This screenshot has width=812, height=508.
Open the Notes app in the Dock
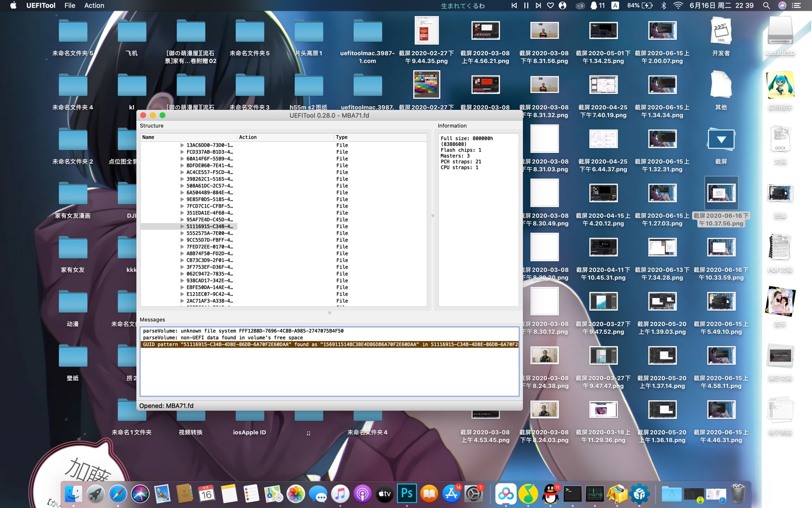229,494
